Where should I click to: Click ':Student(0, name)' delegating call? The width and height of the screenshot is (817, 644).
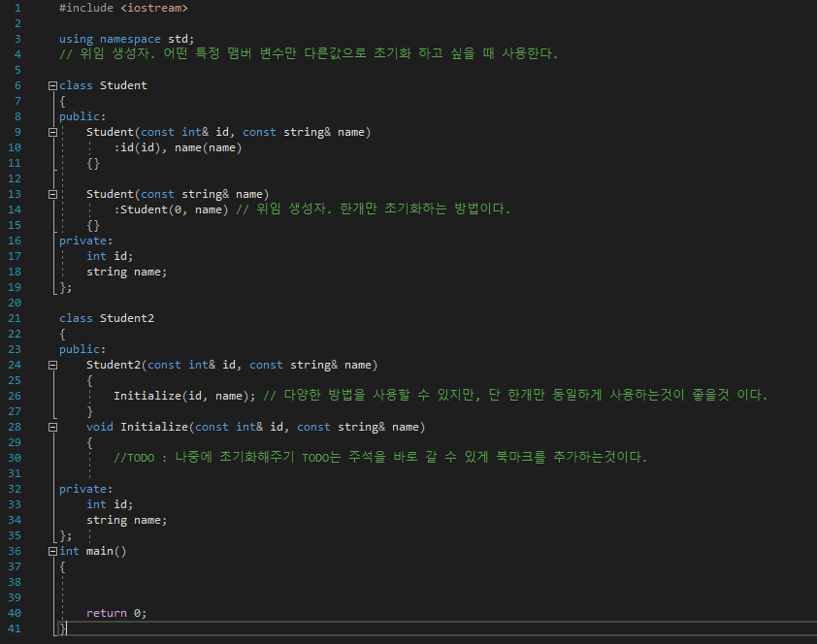pyautogui.click(x=171, y=209)
